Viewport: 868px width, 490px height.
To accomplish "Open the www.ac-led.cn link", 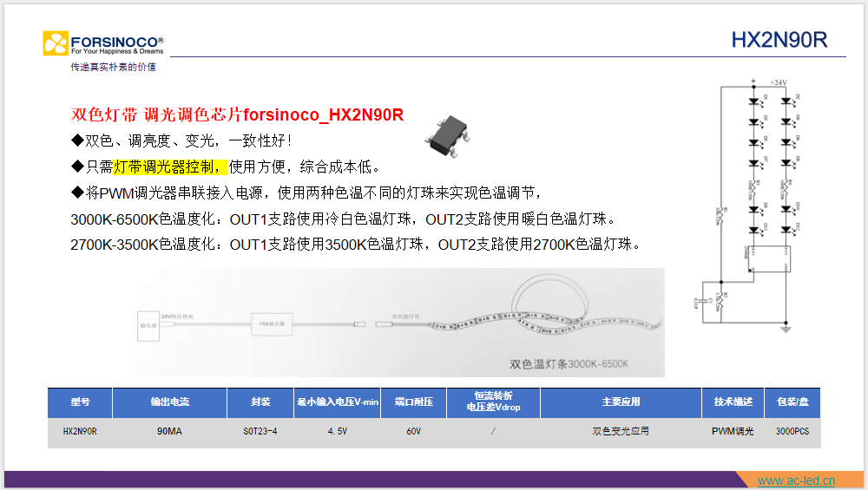I will pos(796,480).
